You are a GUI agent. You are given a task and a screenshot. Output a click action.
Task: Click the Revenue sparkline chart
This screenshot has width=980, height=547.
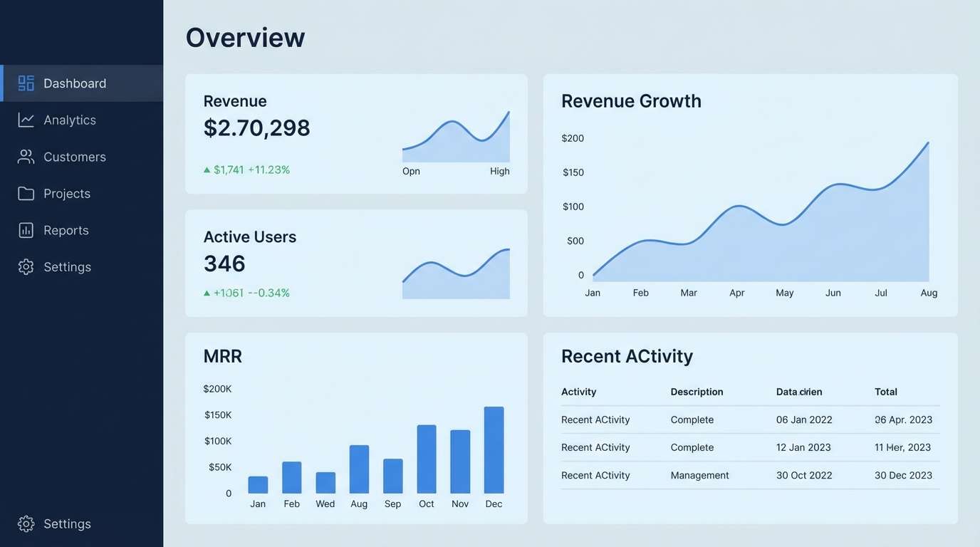(x=456, y=135)
